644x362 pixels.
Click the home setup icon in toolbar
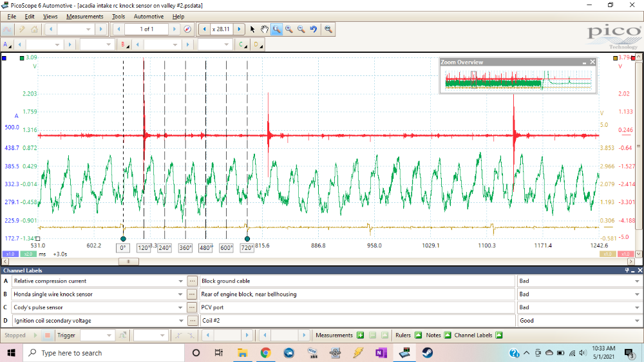[x=35, y=29]
